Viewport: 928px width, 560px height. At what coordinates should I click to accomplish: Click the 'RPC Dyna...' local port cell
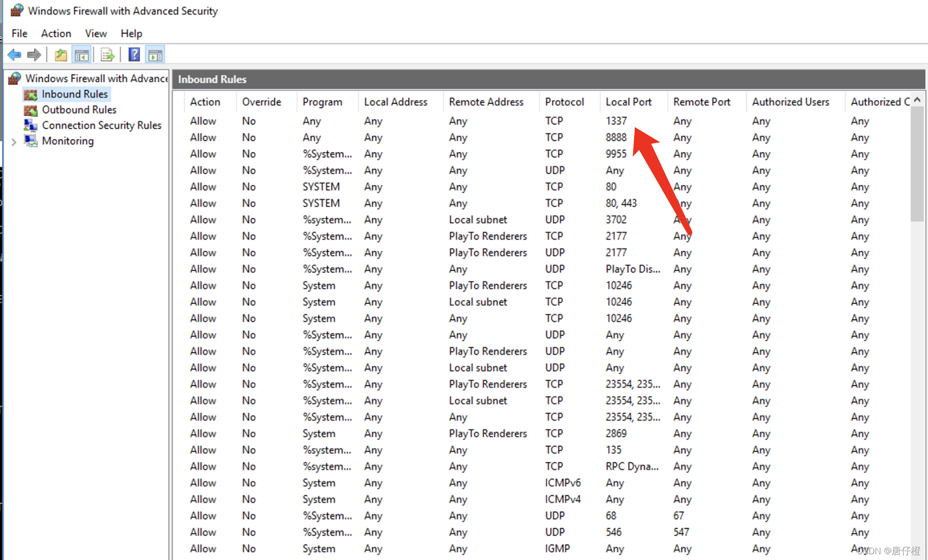point(632,467)
